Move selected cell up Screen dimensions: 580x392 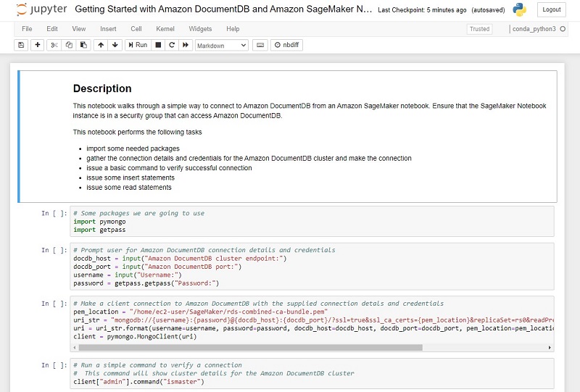(101, 45)
